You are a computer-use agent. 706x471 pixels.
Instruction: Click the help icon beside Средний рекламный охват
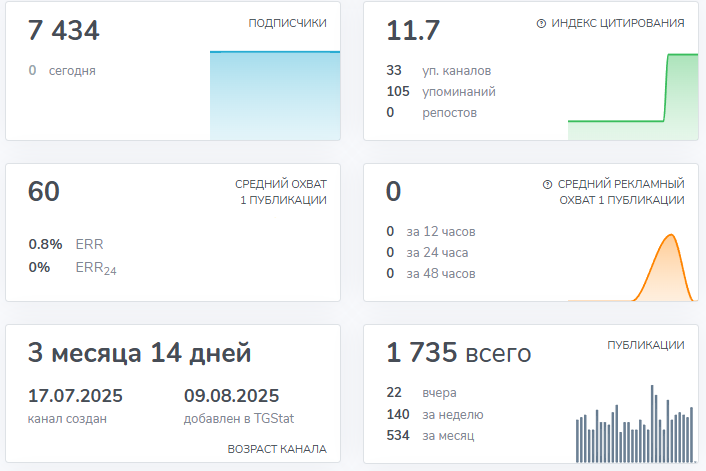point(547,185)
